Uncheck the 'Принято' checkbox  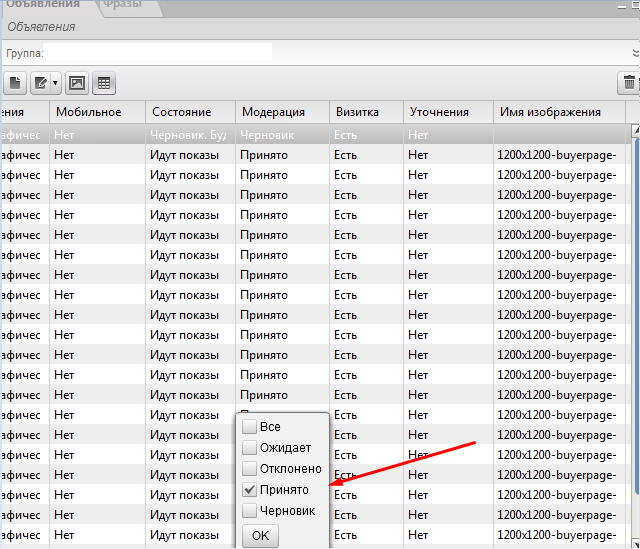pyautogui.click(x=249, y=490)
